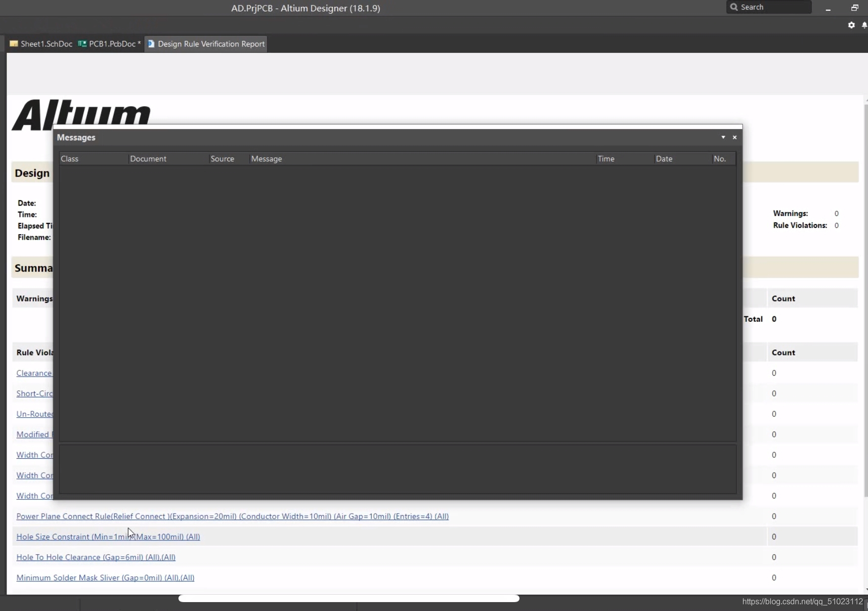Open the Hole Size Constraint link
This screenshot has width=868, height=611.
(x=108, y=536)
